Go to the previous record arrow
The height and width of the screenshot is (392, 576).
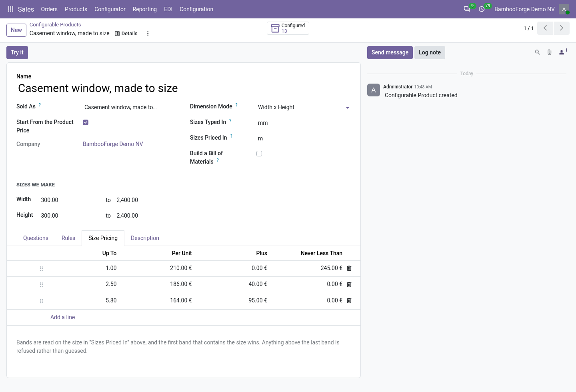tap(545, 28)
